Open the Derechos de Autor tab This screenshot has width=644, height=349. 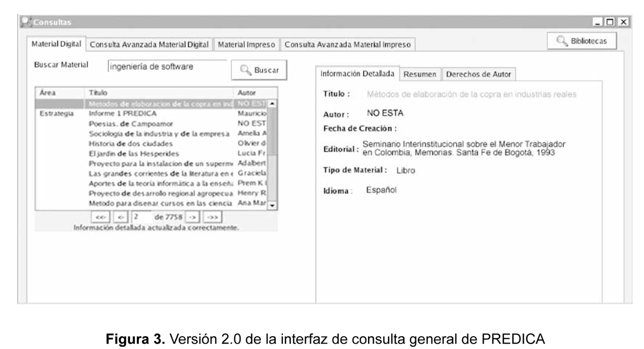point(478,74)
